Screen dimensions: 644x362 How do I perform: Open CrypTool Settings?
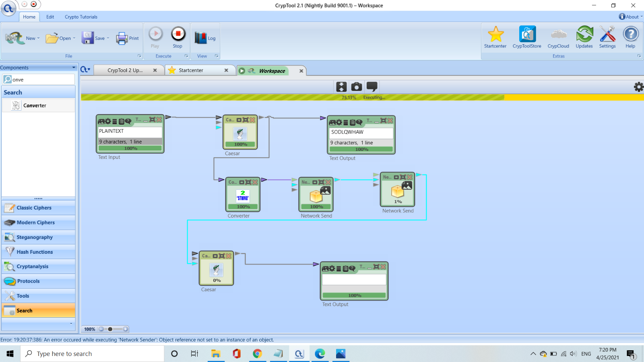click(x=607, y=37)
